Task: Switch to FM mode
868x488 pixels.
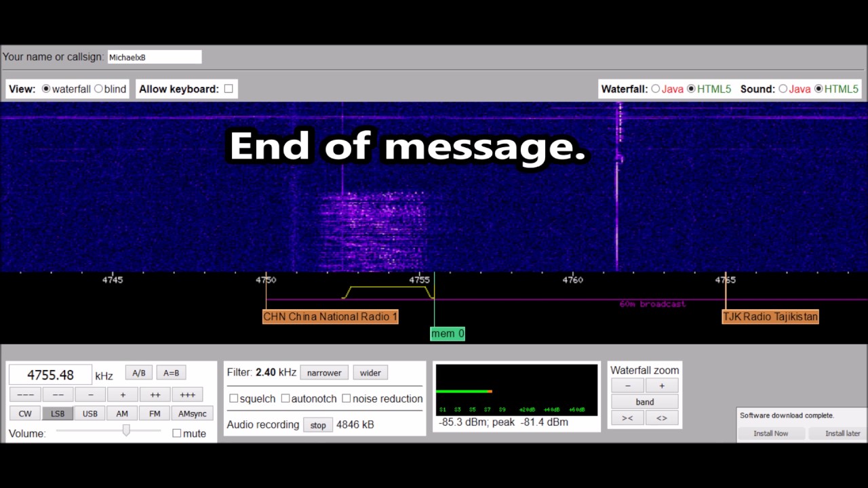Action: pos(155,413)
